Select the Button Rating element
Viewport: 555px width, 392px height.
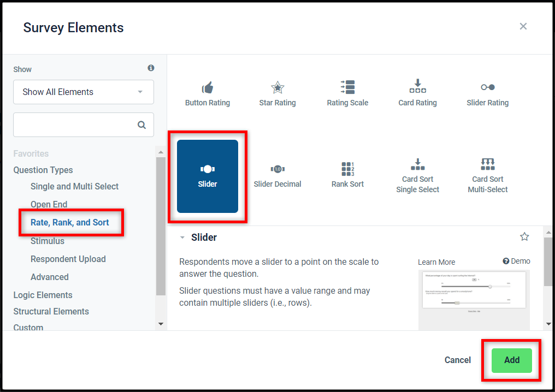pos(208,94)
